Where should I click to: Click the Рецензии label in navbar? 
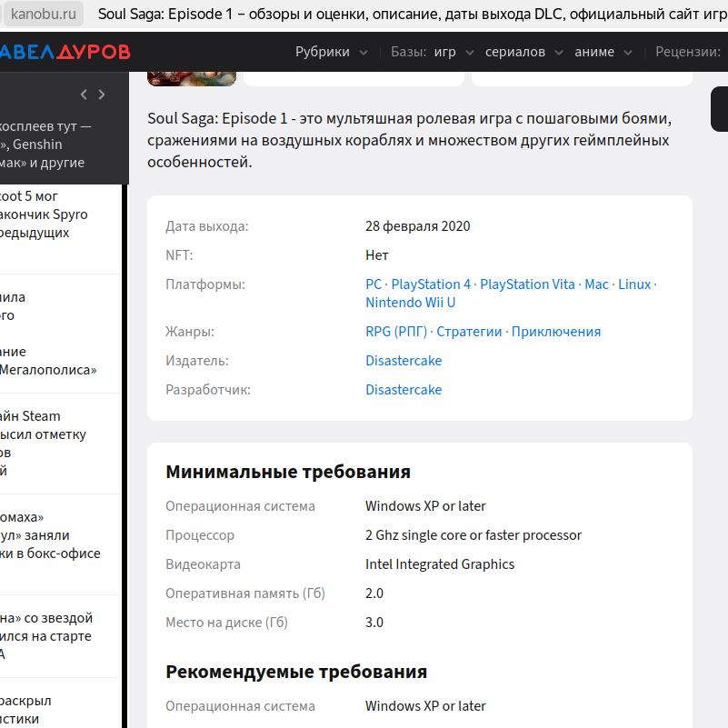click(688, 52)
